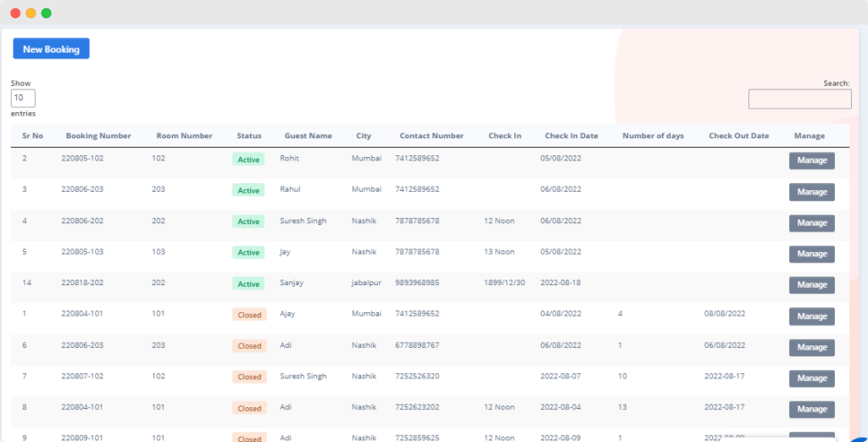
Task: Click check-in value 13 Noon
Action: tap(499, 252)
